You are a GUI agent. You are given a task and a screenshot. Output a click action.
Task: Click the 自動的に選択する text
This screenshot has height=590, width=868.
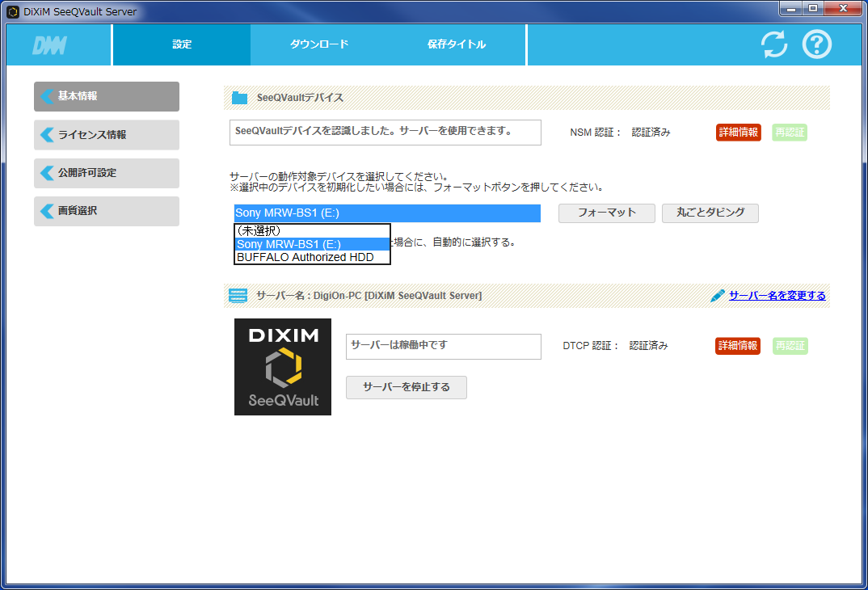click(474, 242)
